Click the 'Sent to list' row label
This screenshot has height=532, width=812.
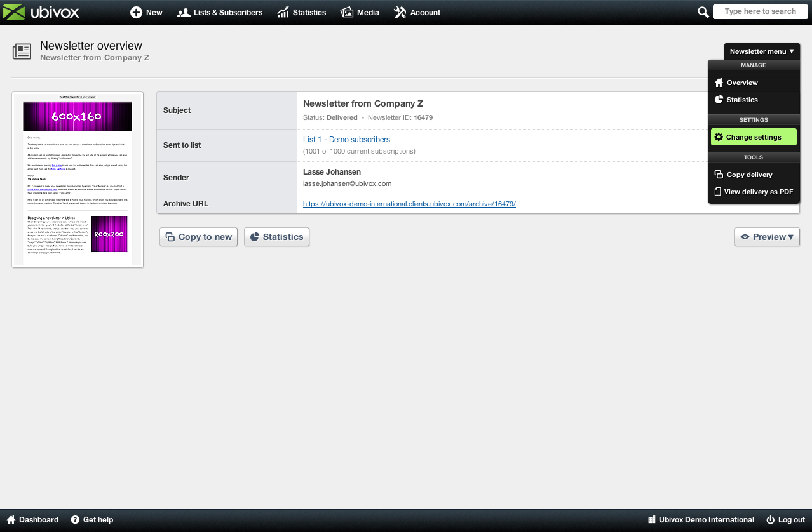182,145
